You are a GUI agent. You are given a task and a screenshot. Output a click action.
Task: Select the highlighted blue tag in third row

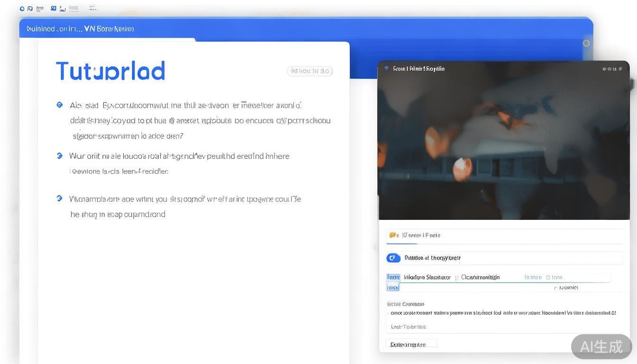pos(393,277)
